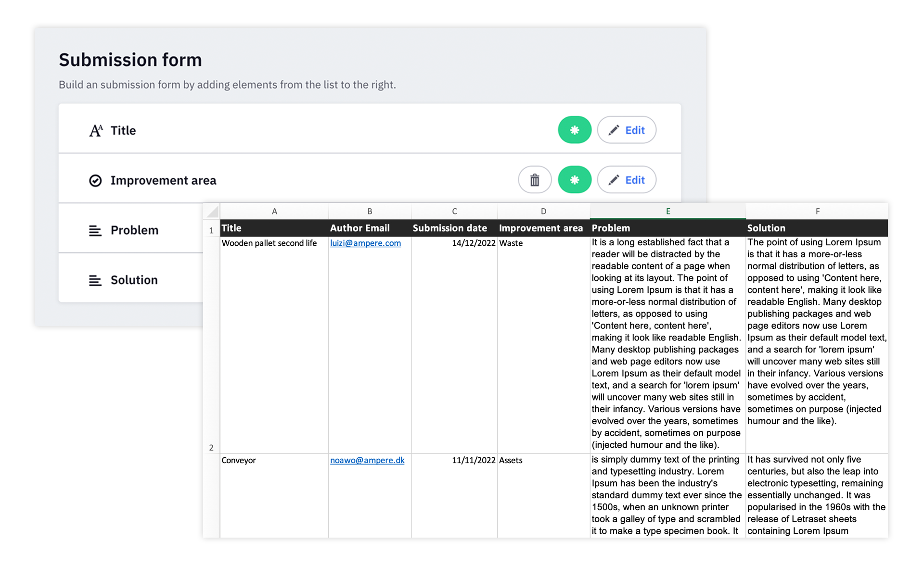Select Solution cell starting 'It has survived'
924x566 pixels.
(817, 496)
